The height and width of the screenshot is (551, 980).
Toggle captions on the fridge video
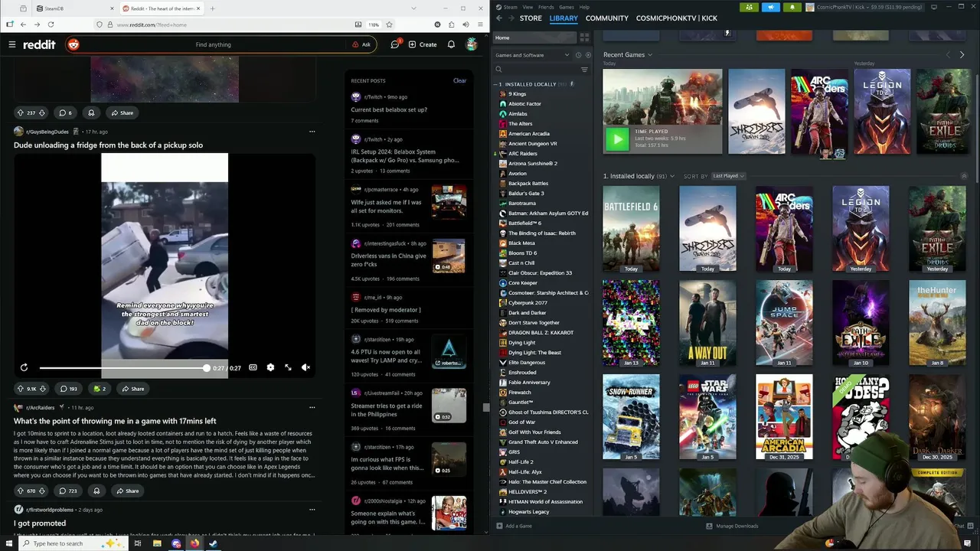[253, 367]
